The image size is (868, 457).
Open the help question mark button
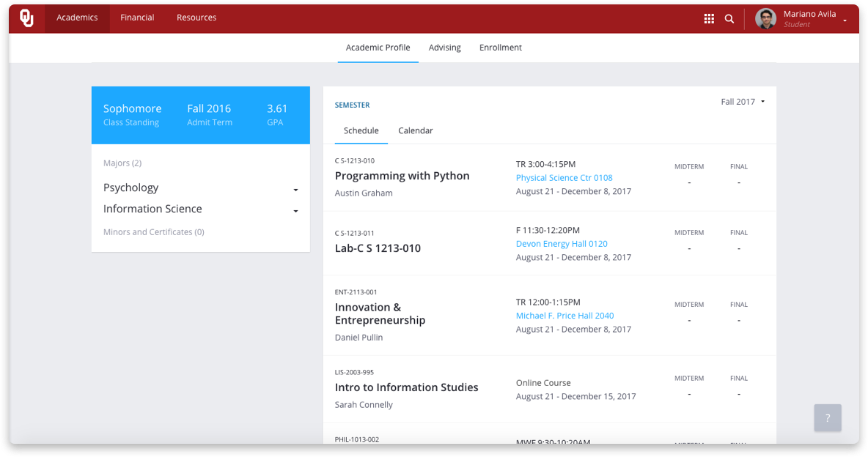point(828,417)
